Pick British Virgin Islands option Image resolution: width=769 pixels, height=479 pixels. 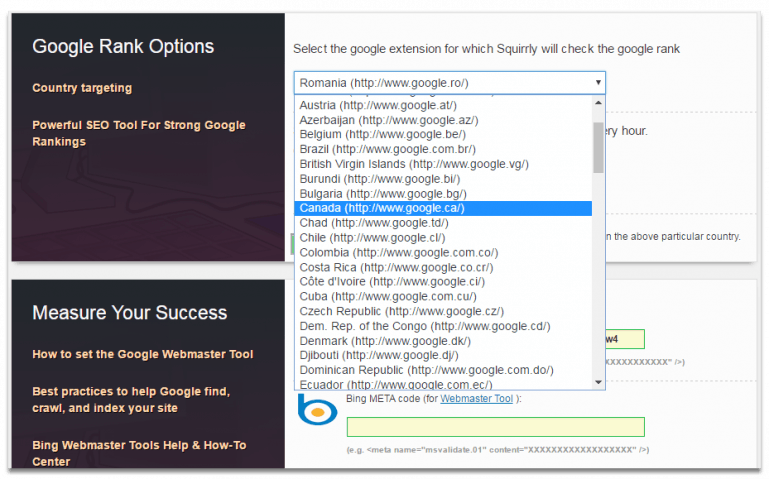443,164
